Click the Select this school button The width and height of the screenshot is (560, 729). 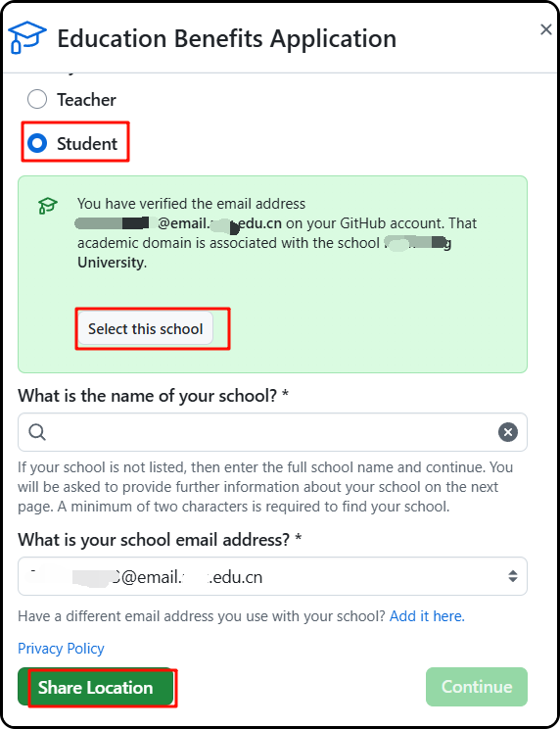(145, 328)
